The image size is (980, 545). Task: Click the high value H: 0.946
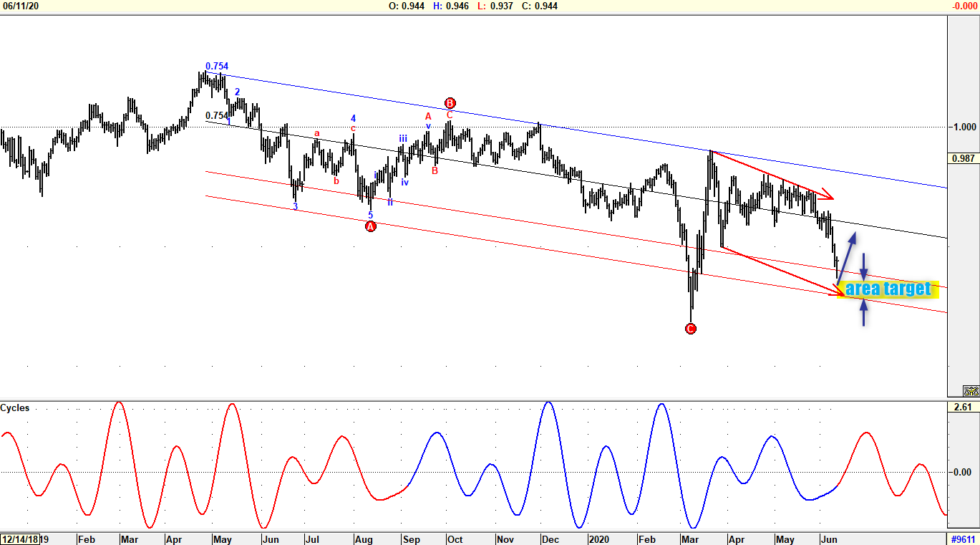(451, 6)
